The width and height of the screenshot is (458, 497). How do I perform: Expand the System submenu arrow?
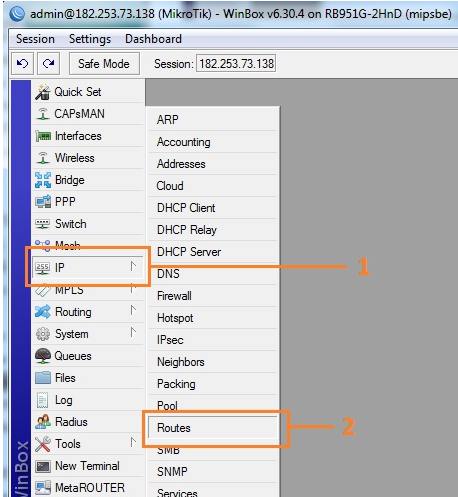click(133, 333)
